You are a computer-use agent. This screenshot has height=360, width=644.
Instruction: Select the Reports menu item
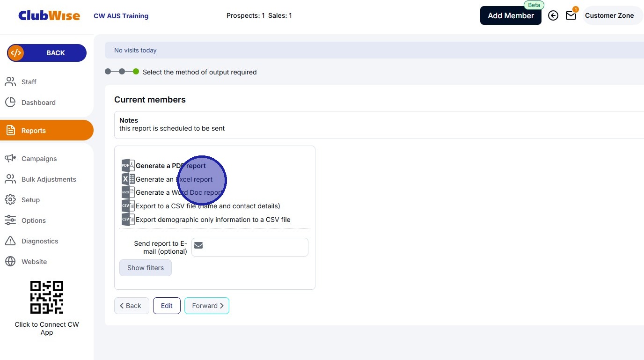click(47, 130)
